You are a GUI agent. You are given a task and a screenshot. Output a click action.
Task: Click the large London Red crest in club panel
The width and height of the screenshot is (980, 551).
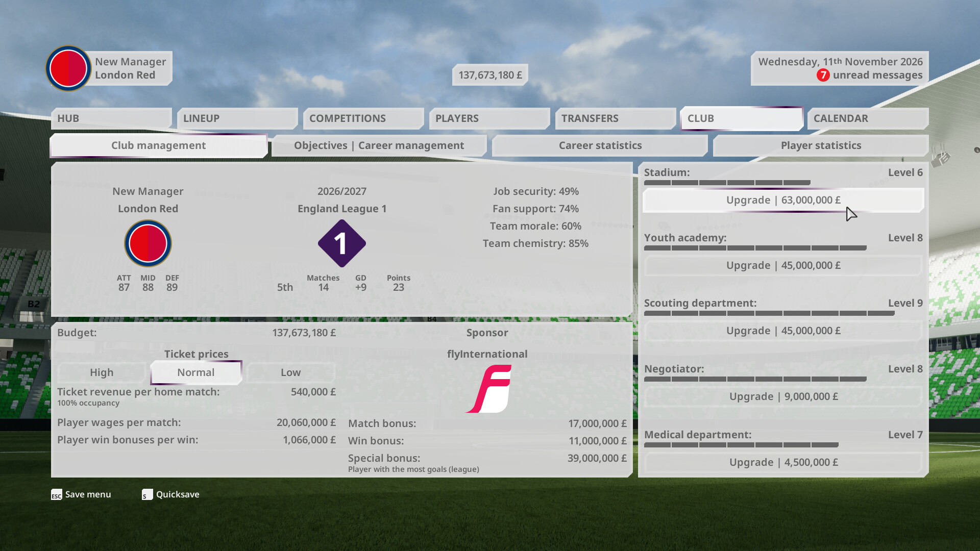coord(148,243)
